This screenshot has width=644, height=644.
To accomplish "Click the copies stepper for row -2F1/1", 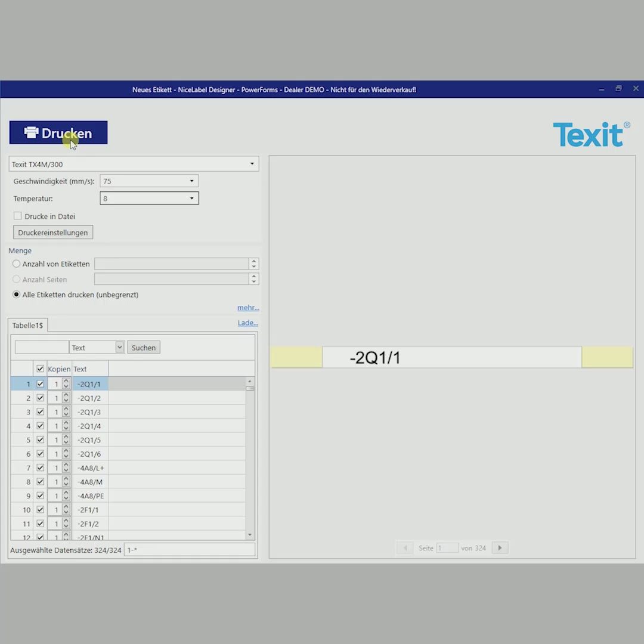I will (x=66, y=509).
